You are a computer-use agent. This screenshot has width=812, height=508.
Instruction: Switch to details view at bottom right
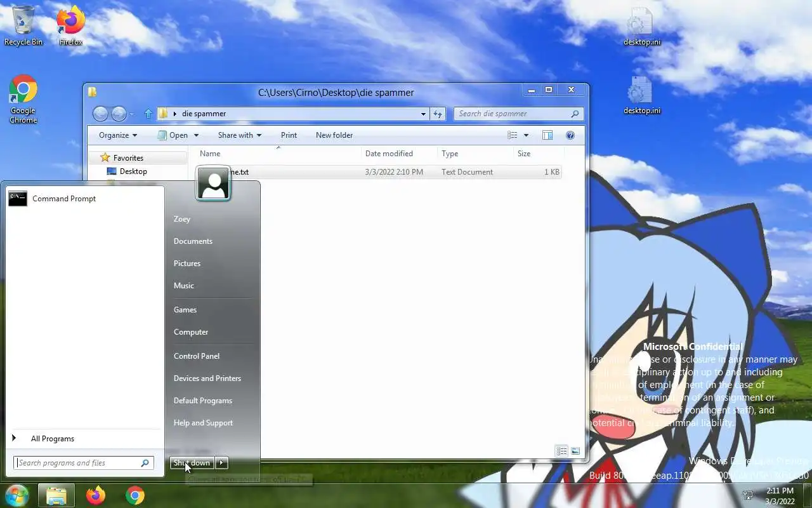[x=562, y=451]
